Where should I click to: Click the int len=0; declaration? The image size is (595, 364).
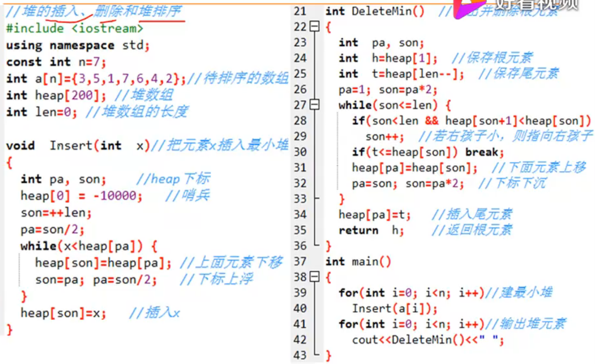(x=42, y=112)
